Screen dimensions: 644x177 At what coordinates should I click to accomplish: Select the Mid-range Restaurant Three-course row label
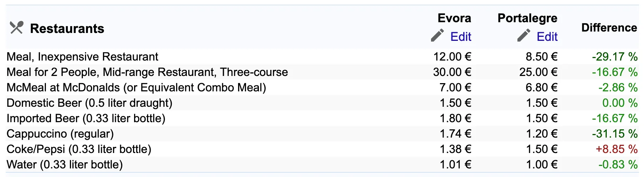(x=147, y=72)
